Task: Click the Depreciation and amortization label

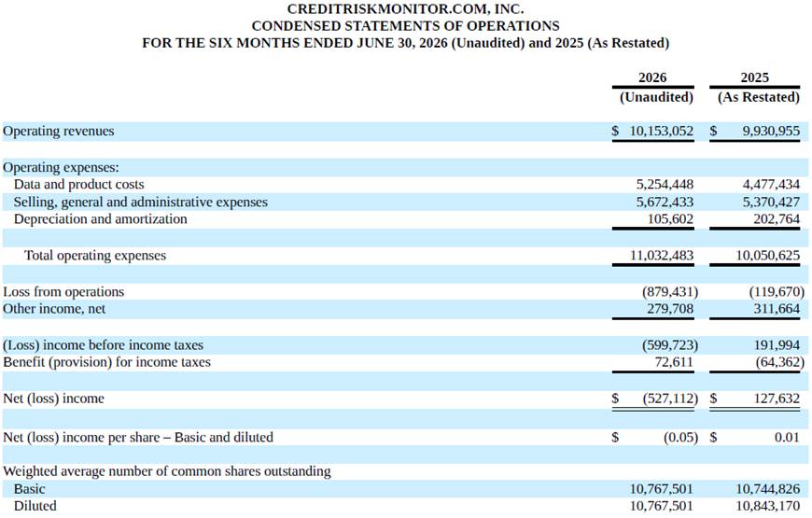Action: pyautogui.click(x=101, y=219)
